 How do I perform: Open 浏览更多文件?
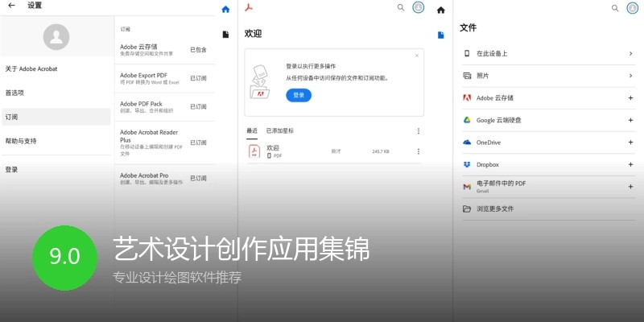[548, 209]
